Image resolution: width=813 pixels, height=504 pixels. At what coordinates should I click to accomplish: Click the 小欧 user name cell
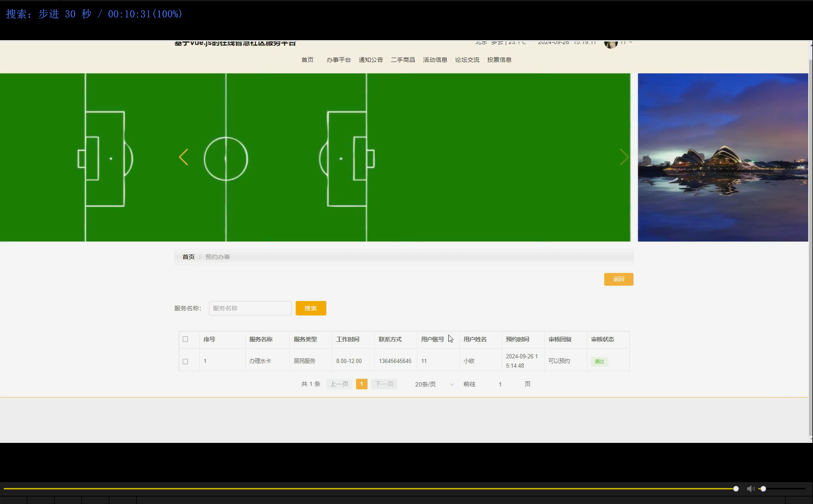(x=469, y=361)
